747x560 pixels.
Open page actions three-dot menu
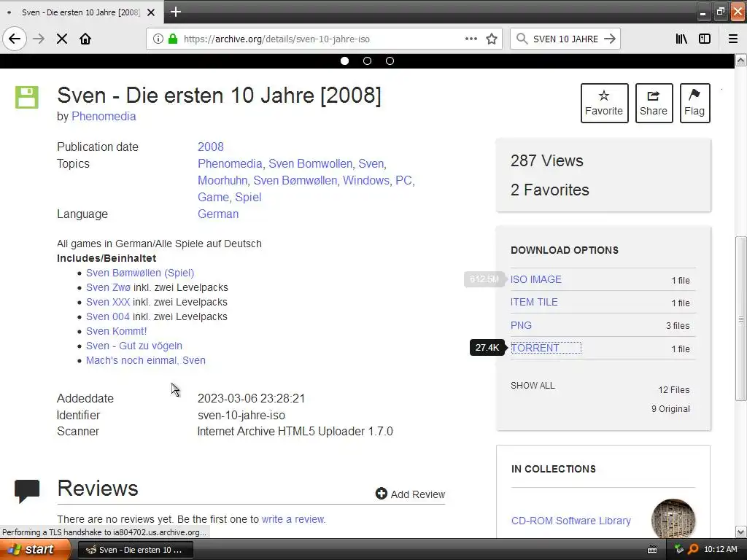pyautogui.click(x=471, y=39)
